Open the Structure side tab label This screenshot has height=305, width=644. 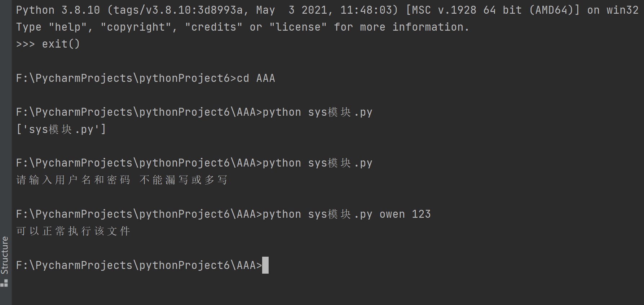[x=5, y=255]
